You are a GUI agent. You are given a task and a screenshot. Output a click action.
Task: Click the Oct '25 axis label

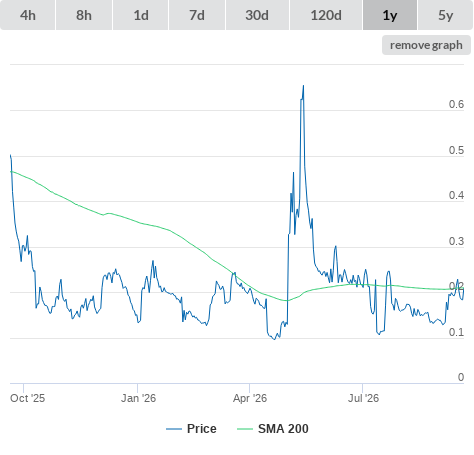pos(27,398)
